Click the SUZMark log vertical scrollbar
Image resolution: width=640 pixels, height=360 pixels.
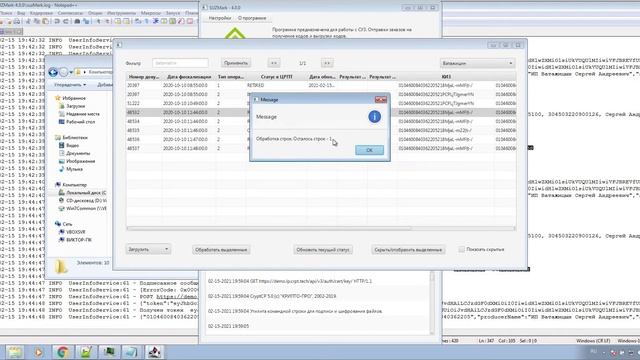tap(432, 304)
